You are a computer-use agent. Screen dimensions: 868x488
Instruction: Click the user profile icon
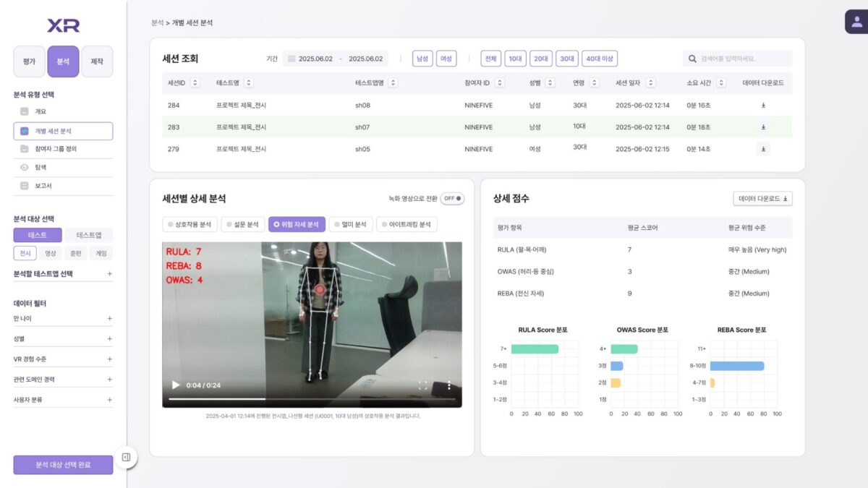(x=856, y=22)
